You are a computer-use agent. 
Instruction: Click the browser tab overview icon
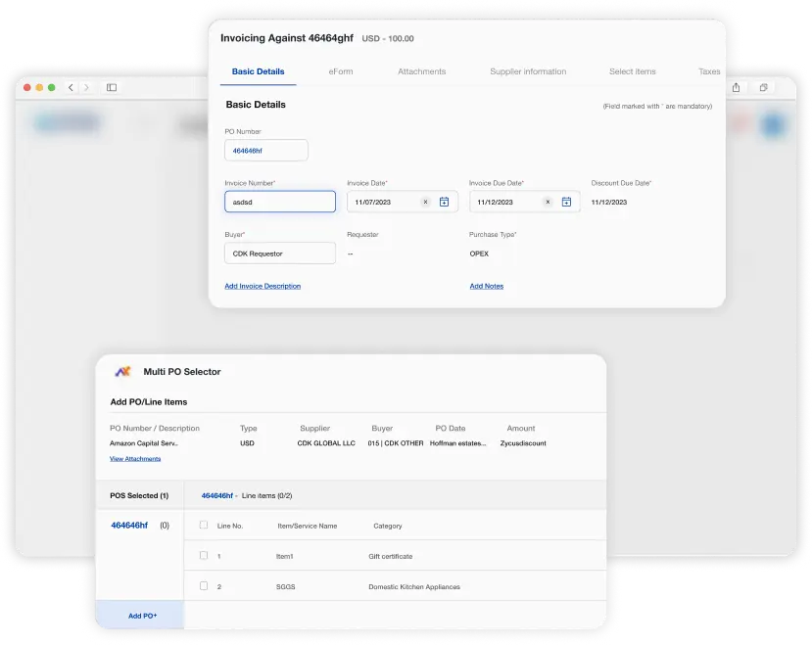click(763, 87)
